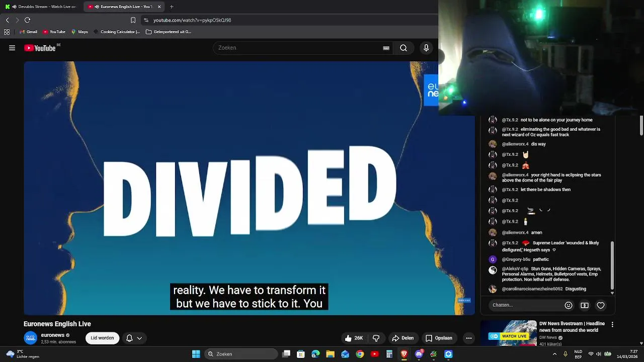644x362 pixels.
Task: Click Euronews English Live video title
Action: pos(57,324)
